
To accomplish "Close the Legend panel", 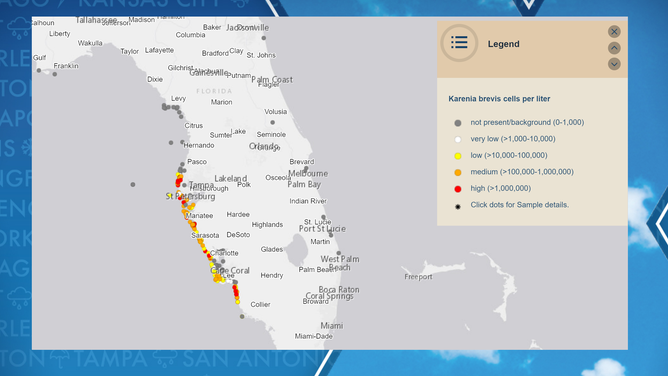I will (614, 32).
